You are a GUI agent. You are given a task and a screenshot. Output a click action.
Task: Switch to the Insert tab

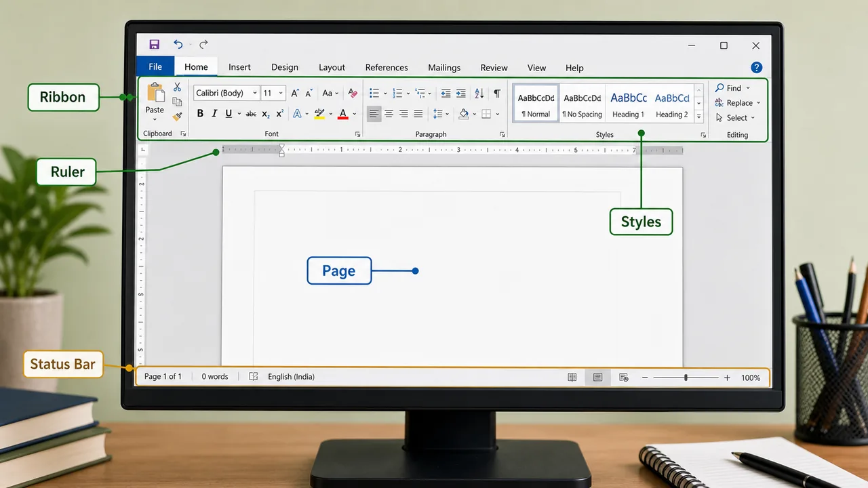click(x=239, y=67)
